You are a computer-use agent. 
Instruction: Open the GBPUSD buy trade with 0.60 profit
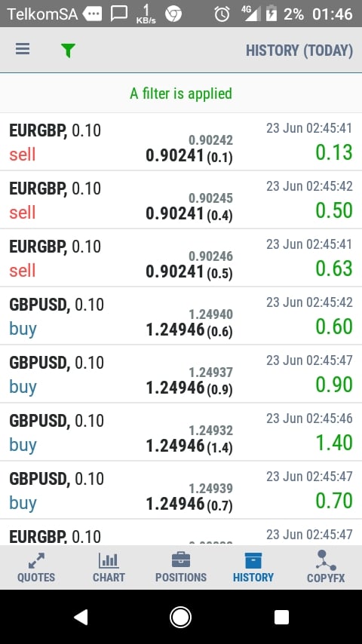pos(181,316)
